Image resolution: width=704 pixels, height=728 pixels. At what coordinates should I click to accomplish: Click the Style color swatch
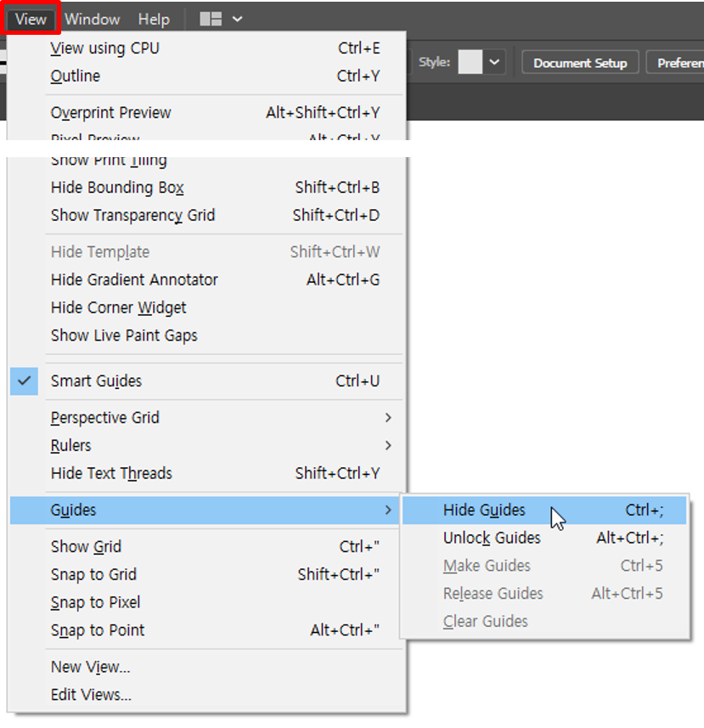pyautogui.click(x=470, y=62)
